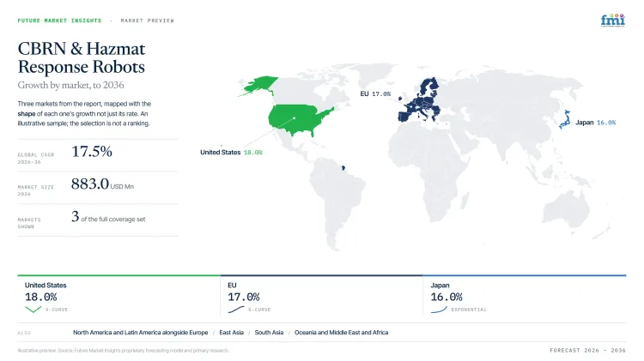Click the fmi logo in the corner
644x361 pixels.
coord(612,20)
